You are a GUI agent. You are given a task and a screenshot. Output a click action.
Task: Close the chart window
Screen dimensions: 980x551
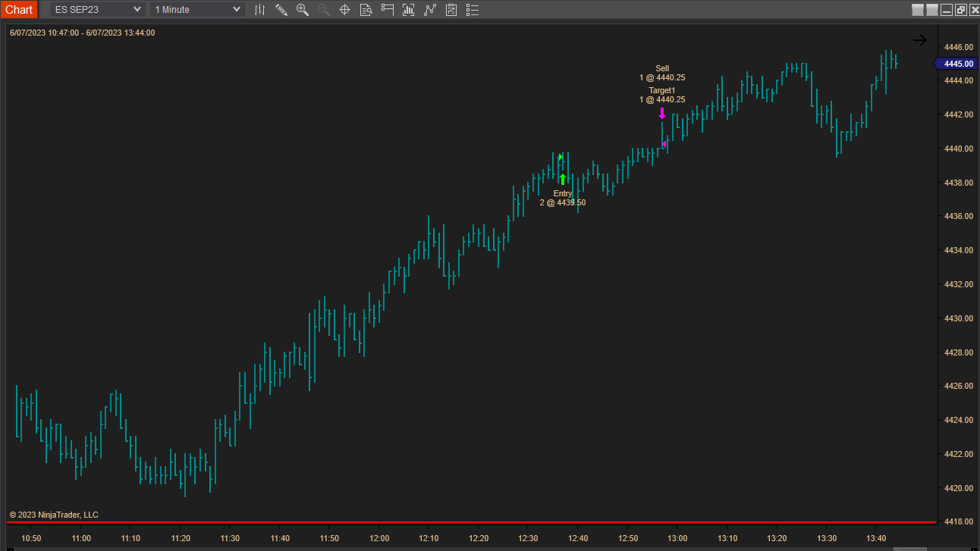tap(973, 10)
